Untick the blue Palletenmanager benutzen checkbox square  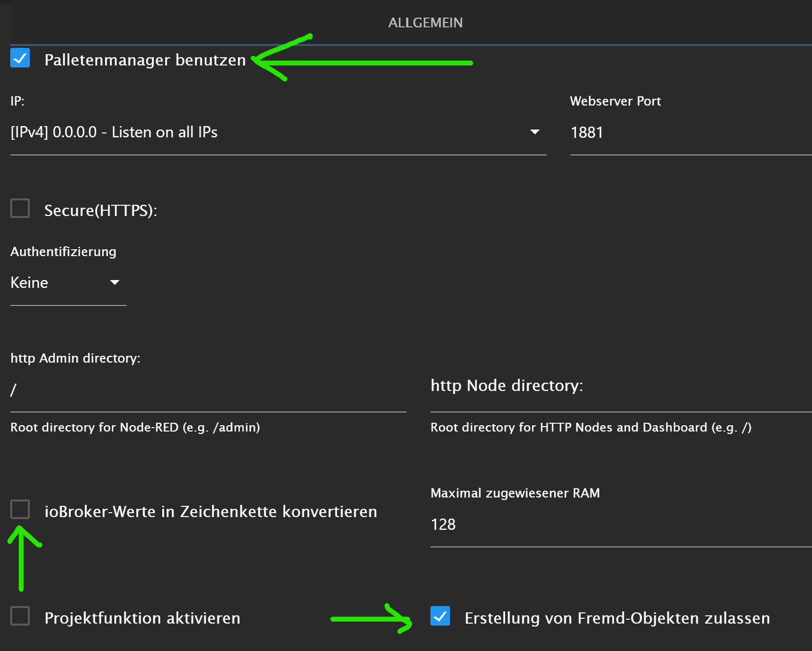[x=20, y=58]
